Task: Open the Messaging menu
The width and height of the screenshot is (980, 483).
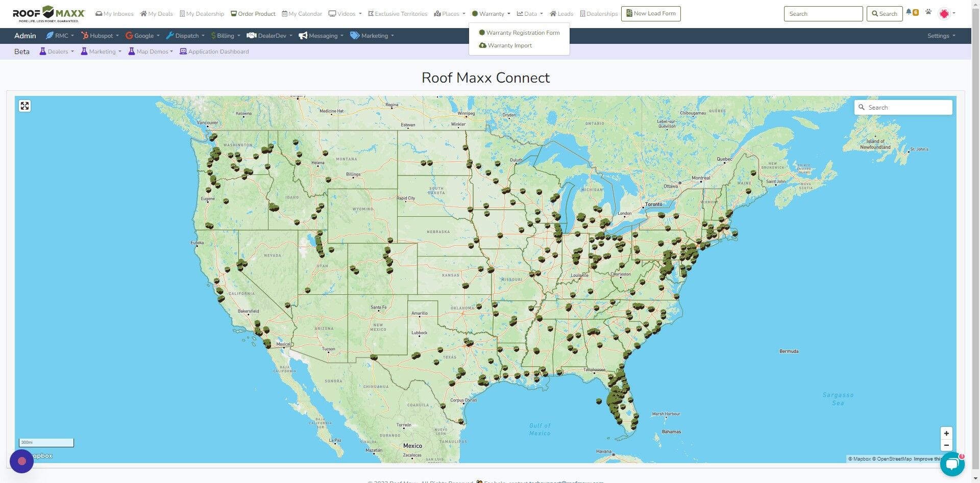Action: (x=321, y=36)
